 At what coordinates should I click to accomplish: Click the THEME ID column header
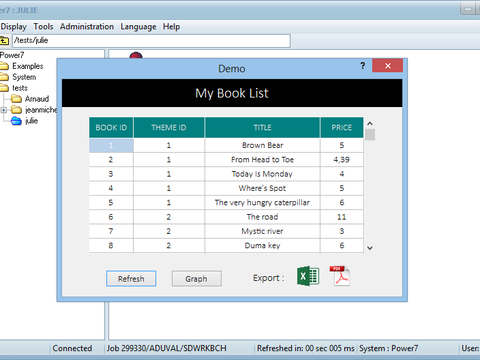coord(169,127)
